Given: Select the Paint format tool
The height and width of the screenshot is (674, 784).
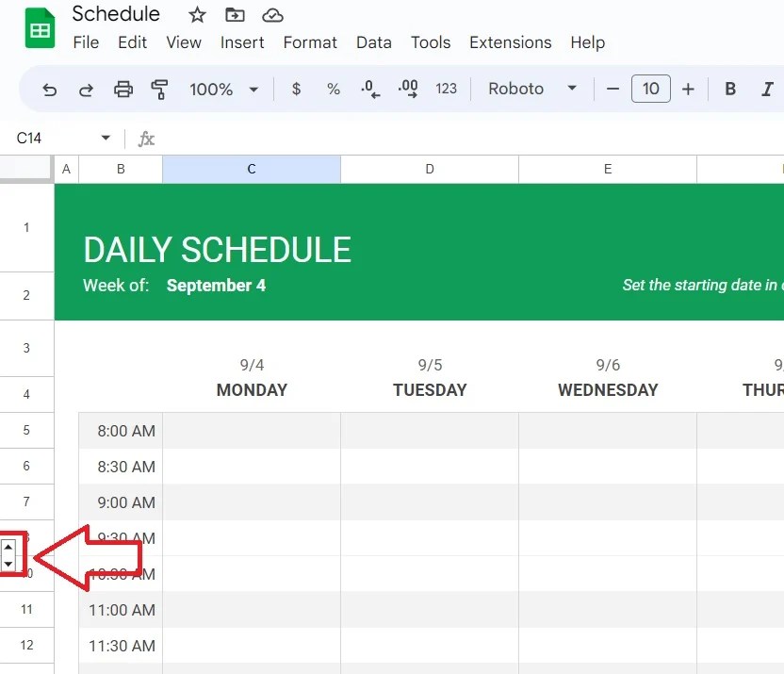Looking at the screenshot, I should point(159,88).
